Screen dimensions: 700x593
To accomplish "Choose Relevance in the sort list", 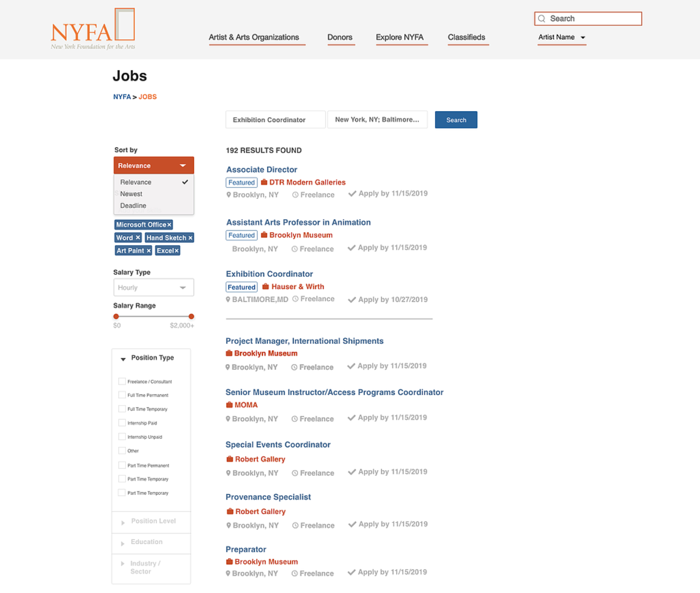I will pos(154,182).
